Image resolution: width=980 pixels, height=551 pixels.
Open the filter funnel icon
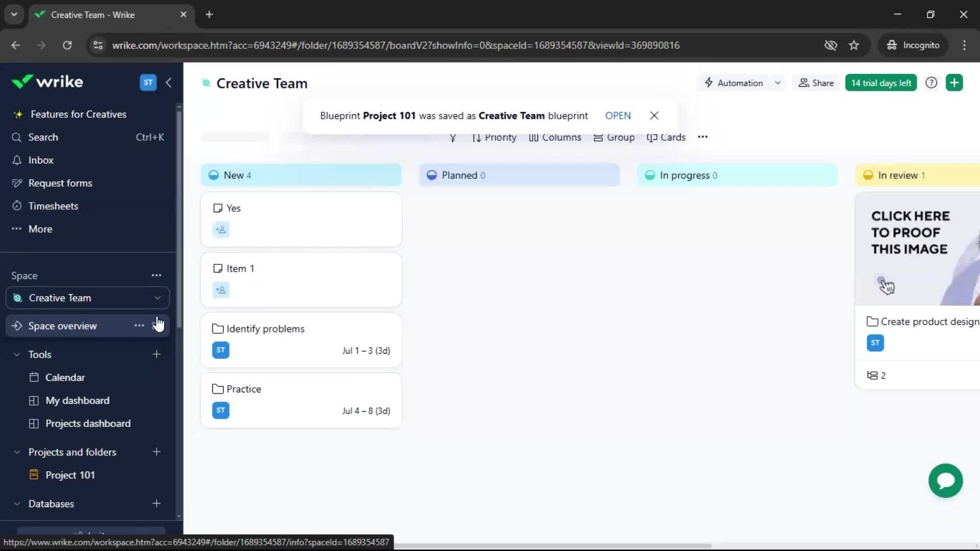452,137
